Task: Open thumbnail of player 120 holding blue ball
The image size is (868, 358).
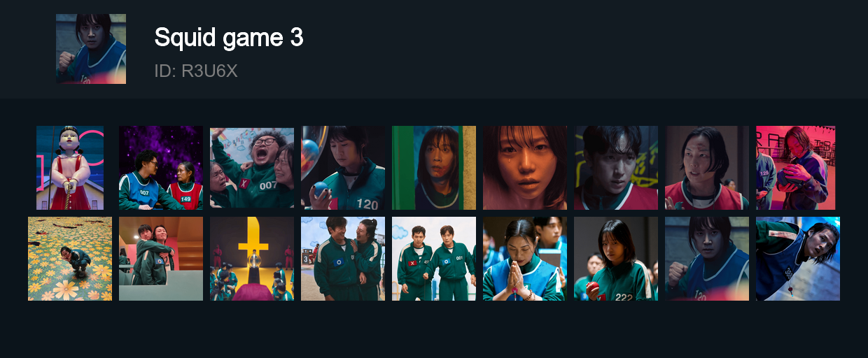Action: [343, 168]
